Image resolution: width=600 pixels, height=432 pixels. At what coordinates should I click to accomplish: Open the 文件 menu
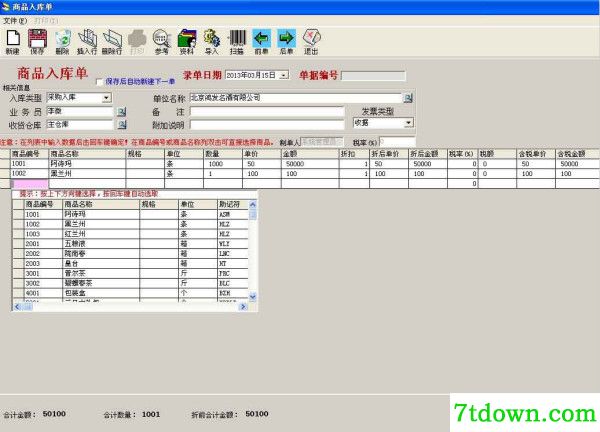pos(15,21)
